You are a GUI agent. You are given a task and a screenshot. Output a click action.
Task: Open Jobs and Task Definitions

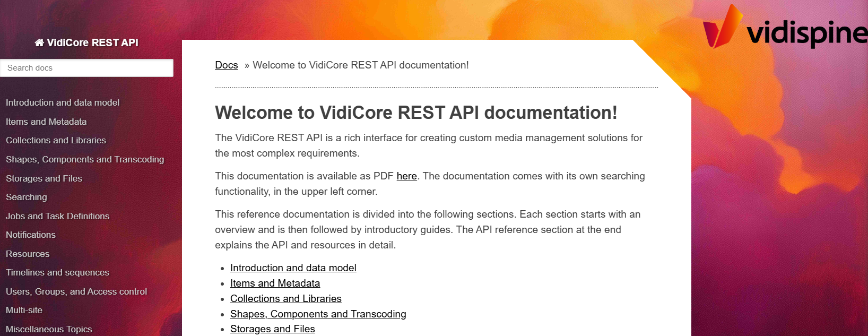coord(57,216)
